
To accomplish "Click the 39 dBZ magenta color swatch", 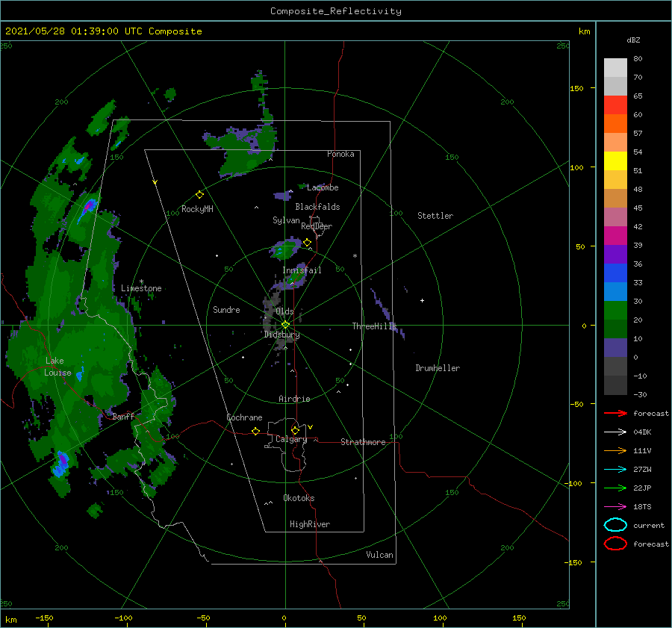I will coord(615,236).
